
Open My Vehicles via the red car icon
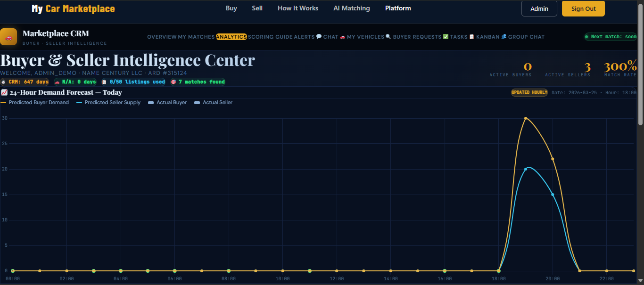[x=342, y=37]
